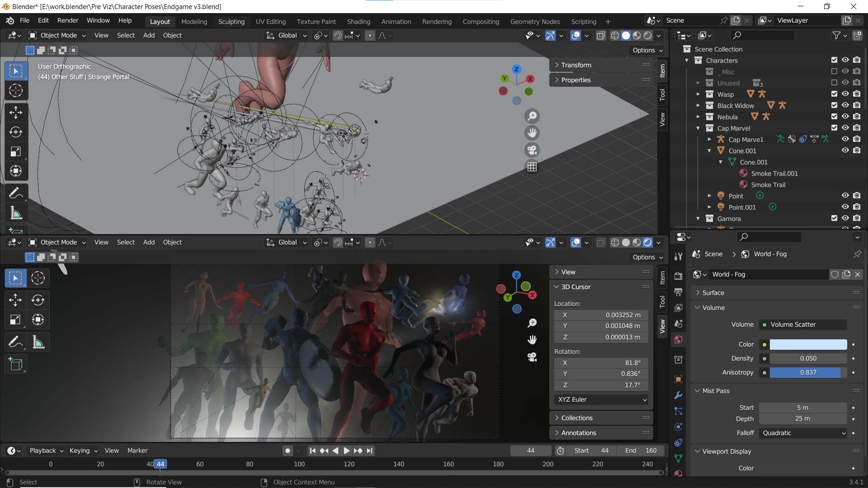Open the Physics properties tab icon
The image size is (868, 488).
tap(678, 427)
